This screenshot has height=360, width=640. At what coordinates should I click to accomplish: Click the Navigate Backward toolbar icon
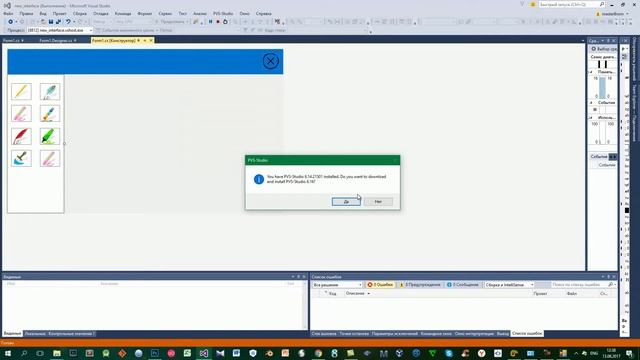pyautogui.click(x=11, y=22)
